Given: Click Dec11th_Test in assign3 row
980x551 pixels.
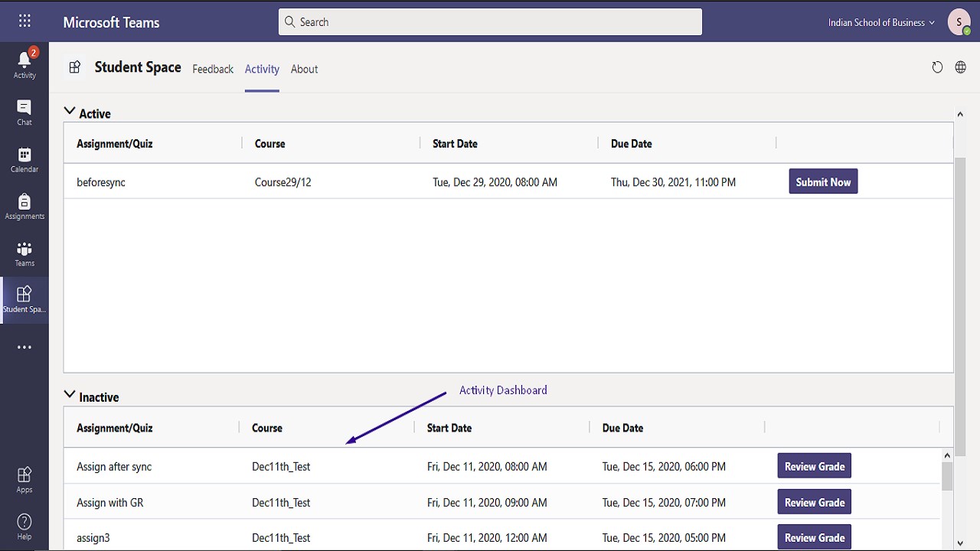Looking at the screenshot, I should (x=281, y=538).
